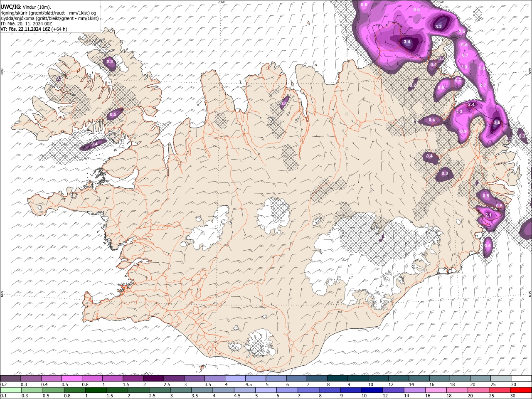Click the 2.5–3 grey-green swatch, bottom legend row
The height and width of the screenshot is (399, 532).
click(160, 390)
